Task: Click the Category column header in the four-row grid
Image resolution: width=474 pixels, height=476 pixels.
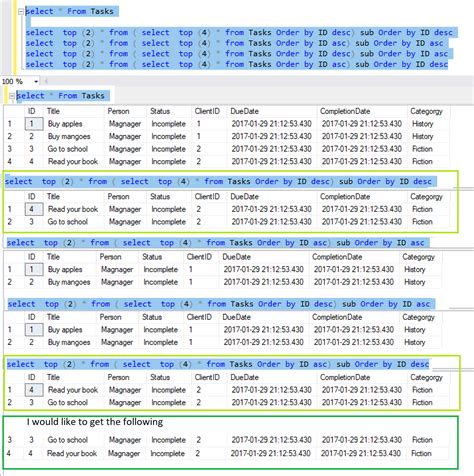Action: [x=426, y=112]
